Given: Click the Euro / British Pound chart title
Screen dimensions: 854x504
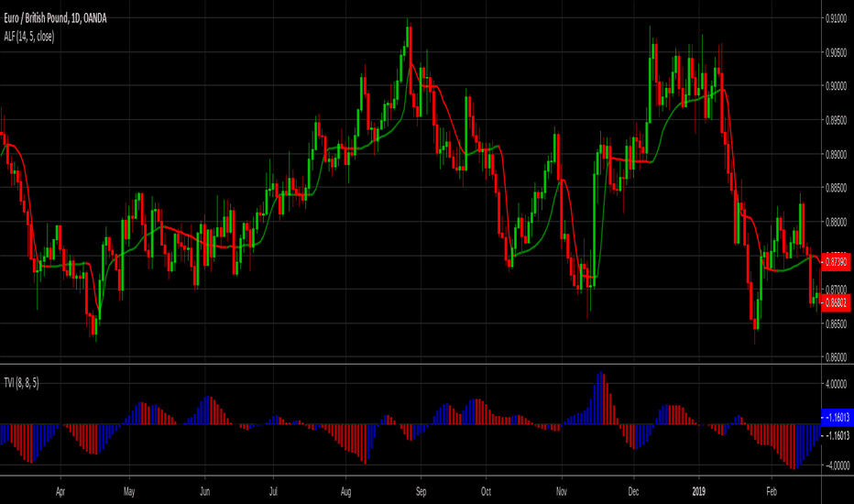Looking at the screenshot, I should tap(55, 18).
